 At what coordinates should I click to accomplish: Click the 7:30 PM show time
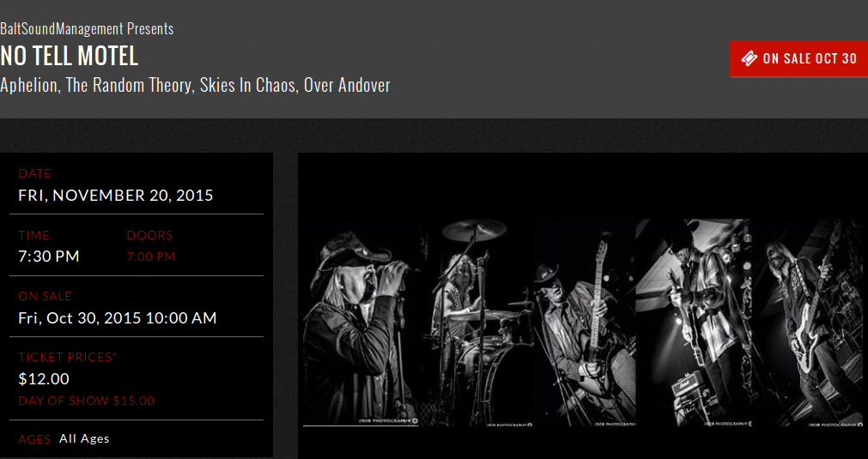tap(49, 257)
